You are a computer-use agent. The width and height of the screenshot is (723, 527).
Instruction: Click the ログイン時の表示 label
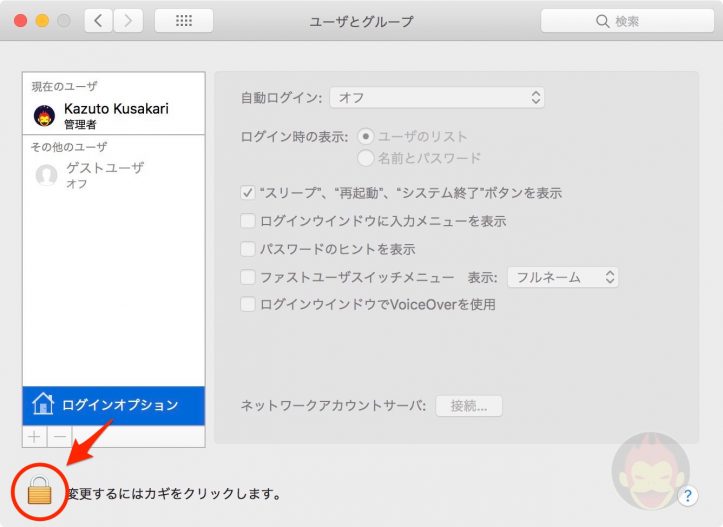(294, 137)
